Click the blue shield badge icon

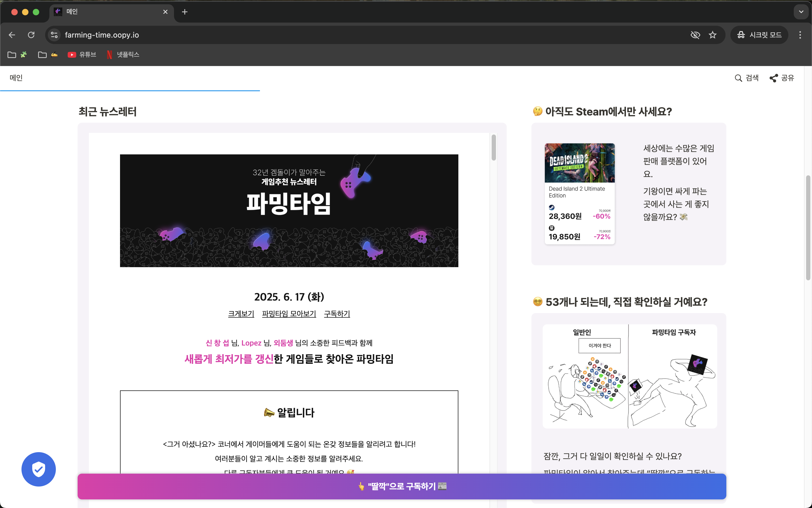click(39, 469)
